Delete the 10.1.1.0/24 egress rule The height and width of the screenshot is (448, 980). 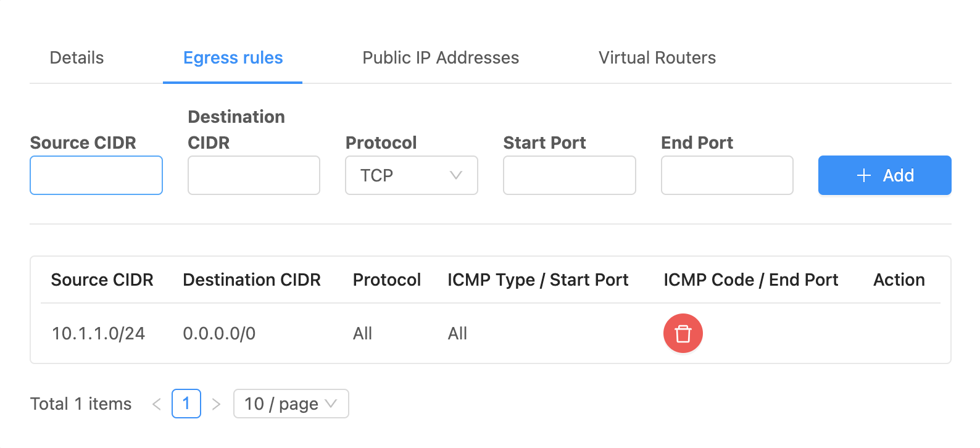[x=683, y=333]
